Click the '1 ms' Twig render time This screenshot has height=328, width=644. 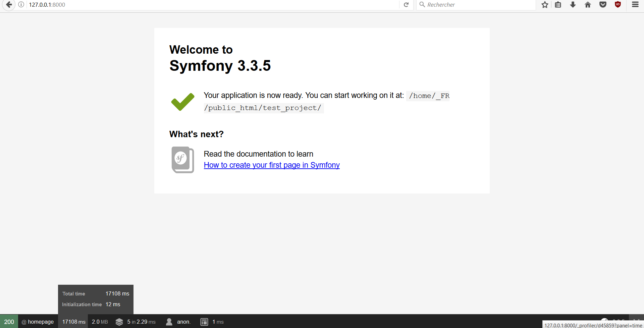pos(218,322)
